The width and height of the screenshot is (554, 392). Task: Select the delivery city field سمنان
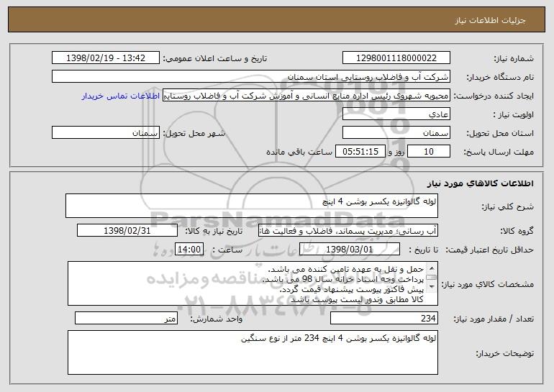coord(106,133)
